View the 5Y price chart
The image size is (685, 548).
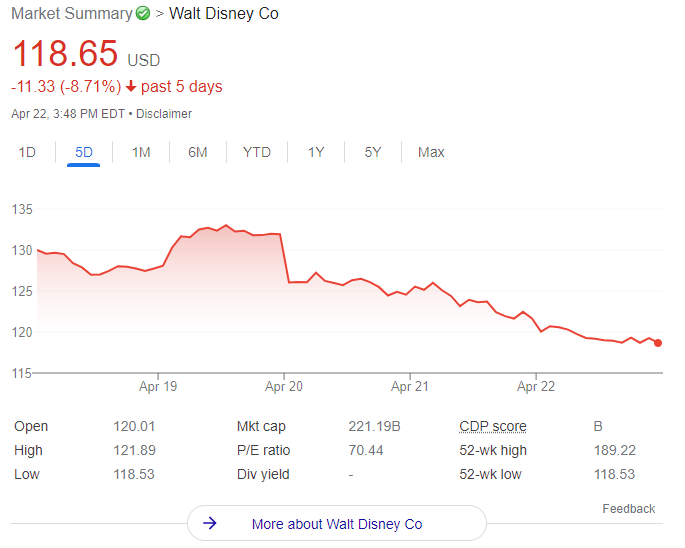pyautogui.click(x=373, y=152)
